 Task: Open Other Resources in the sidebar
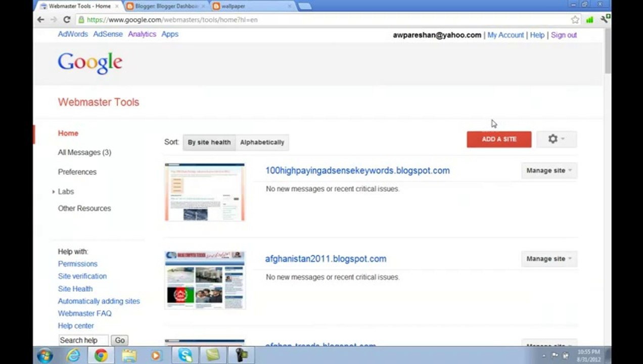point(84,208)
